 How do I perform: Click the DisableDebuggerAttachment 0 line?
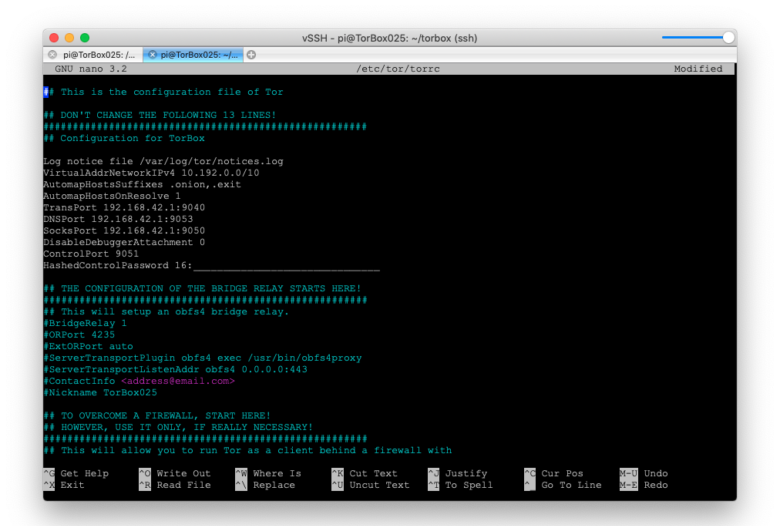click(124, 242)
